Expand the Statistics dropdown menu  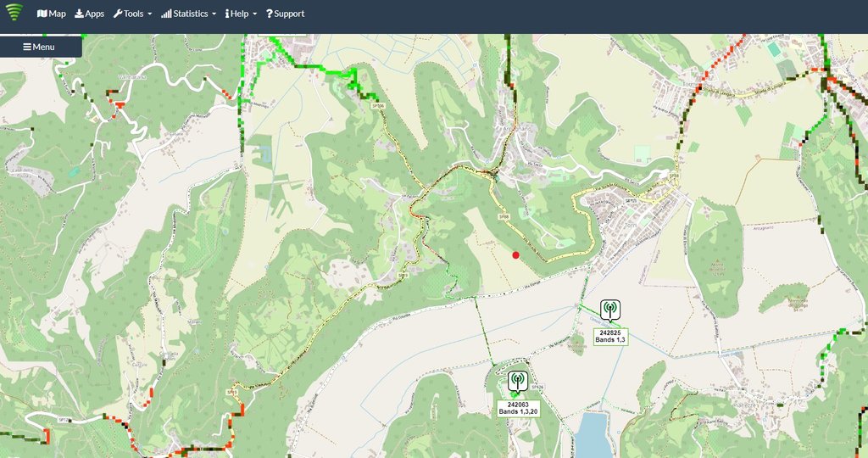coord(188,14)
